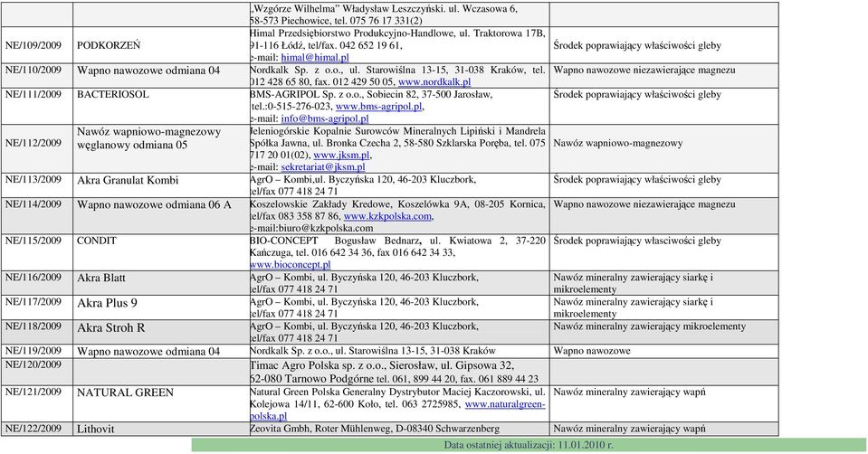Open the himal@himal.pl email link
Viewport: 868px width, 454px height.
[315, 58]
